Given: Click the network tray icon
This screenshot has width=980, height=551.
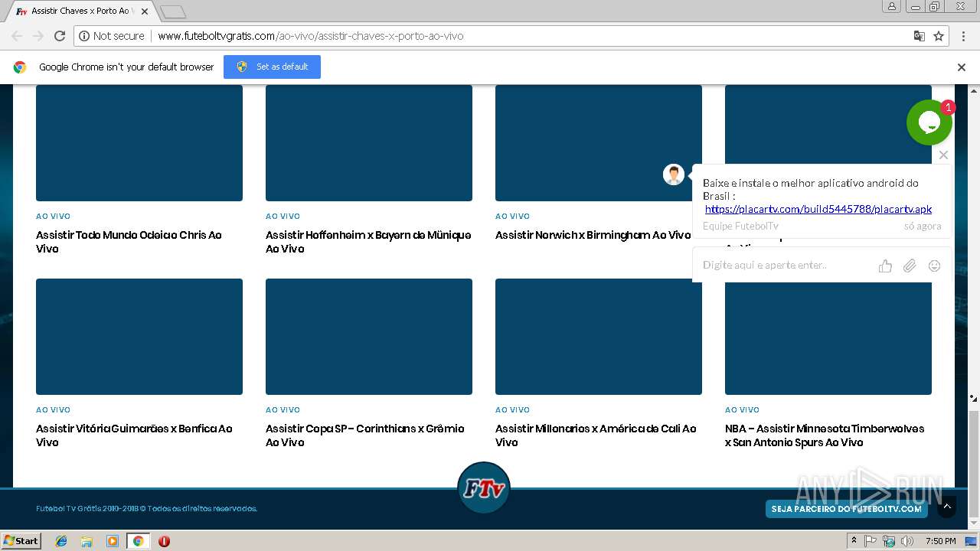Looking at the screenshot, I should point(889,541).
